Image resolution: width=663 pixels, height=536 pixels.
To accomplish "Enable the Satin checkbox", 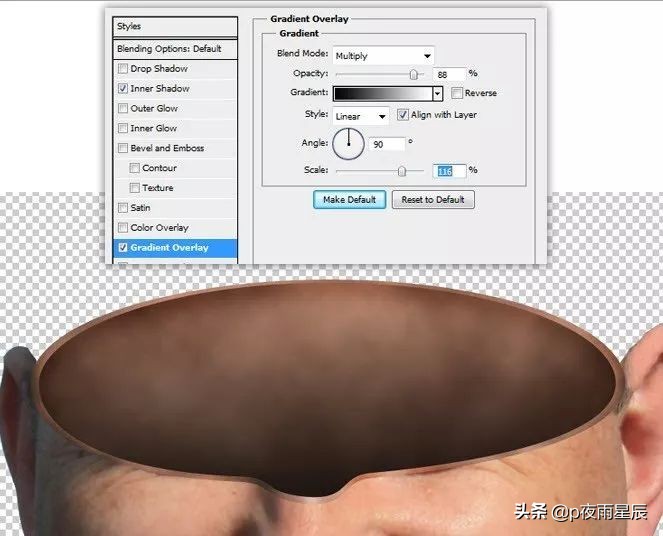I will click(x=123, y=208).
